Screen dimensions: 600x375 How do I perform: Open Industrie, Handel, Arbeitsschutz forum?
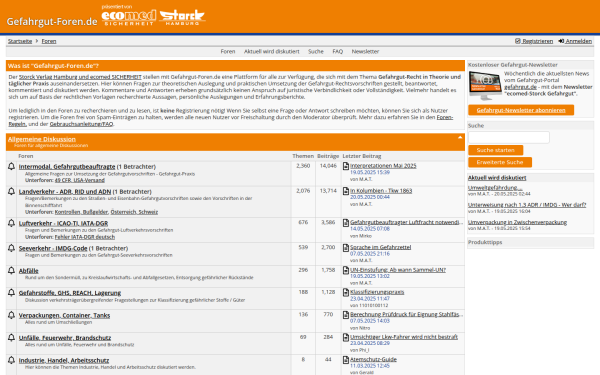pos(64,360)
